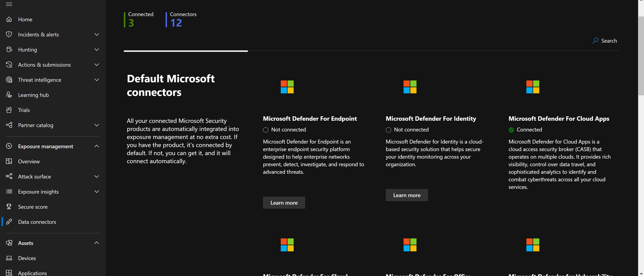The height and width of the screenshot is (276, 644).
Task: Click the Exposure insights list icon
Action: pos(9,191)
